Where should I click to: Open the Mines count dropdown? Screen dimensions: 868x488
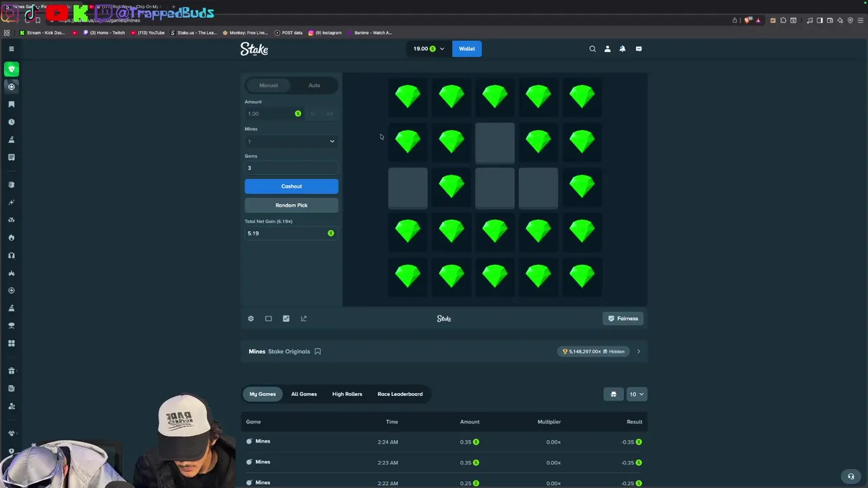(x=291, y=141)
